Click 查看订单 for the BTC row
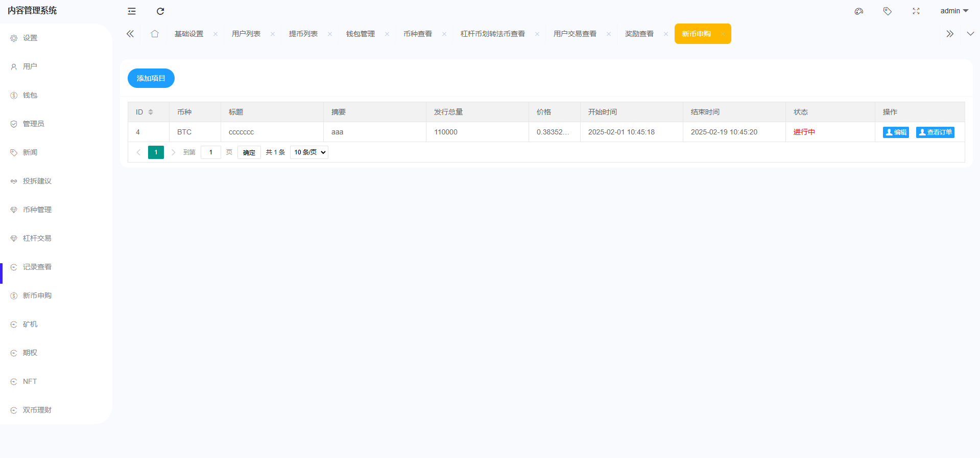The image size is (980, 458). [935, 132]
